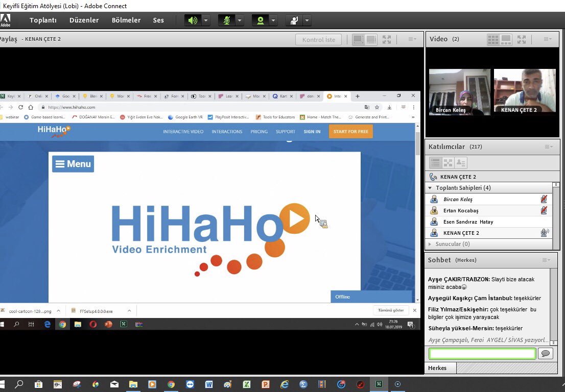Expand the Sunucular (0) group
The width and height of the screenshot is (565, 392).
[x=430, y=244]
